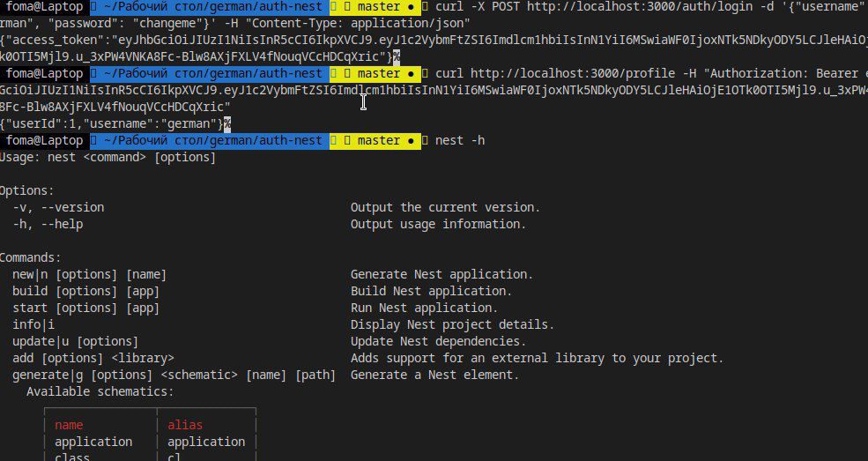Click 'application' in the name column
This screenshot has width=868, height=461.
pyautogui.click(x=93, y=442)
